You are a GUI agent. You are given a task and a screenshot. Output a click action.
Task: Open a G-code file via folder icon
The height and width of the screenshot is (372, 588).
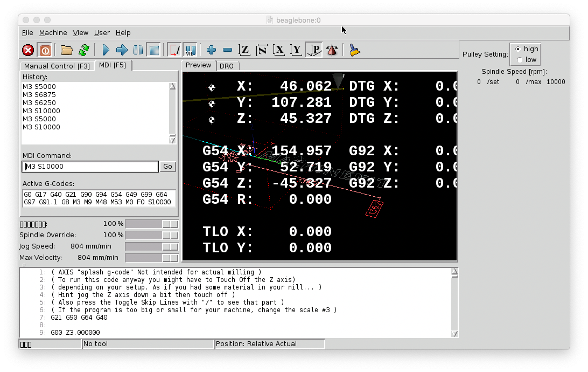coord(67,50)
